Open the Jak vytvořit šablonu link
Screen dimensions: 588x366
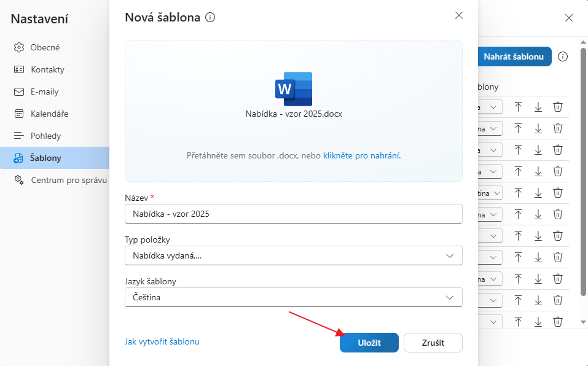click(x=162, y=341)
